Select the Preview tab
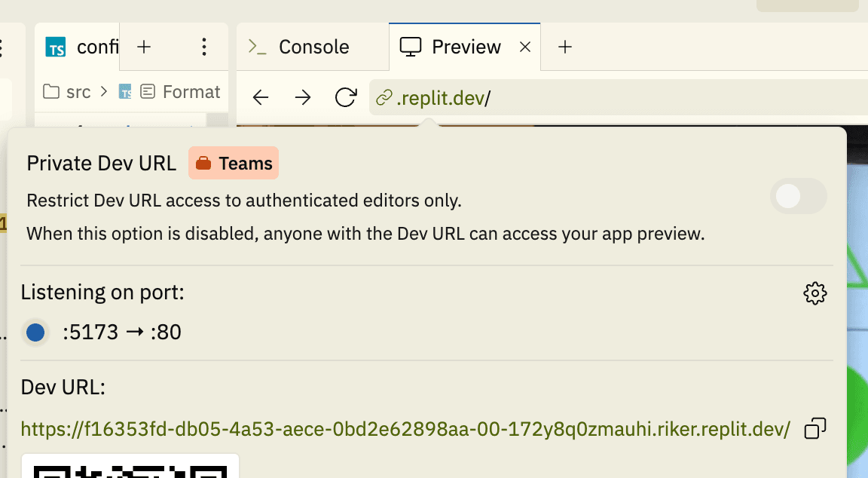The image size is (868, 478). [450, 47]
